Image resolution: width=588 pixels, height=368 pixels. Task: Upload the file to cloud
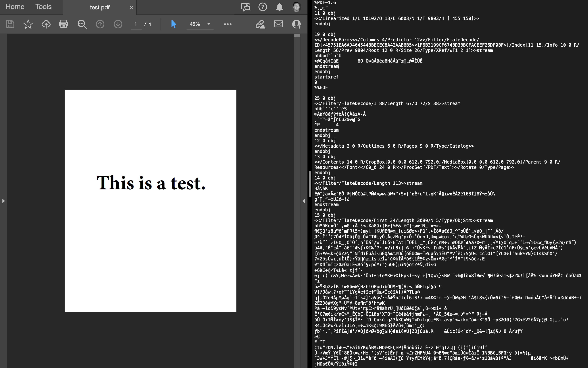pos(46,24)
